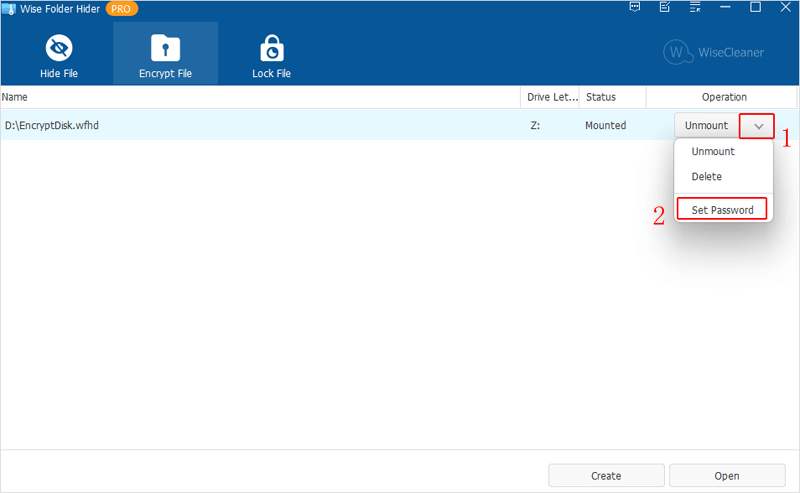Image resolution: width=800 pixels, height=493 pixels.
Task: Click Unmount button in the row
Action: [x=707, y=126]
